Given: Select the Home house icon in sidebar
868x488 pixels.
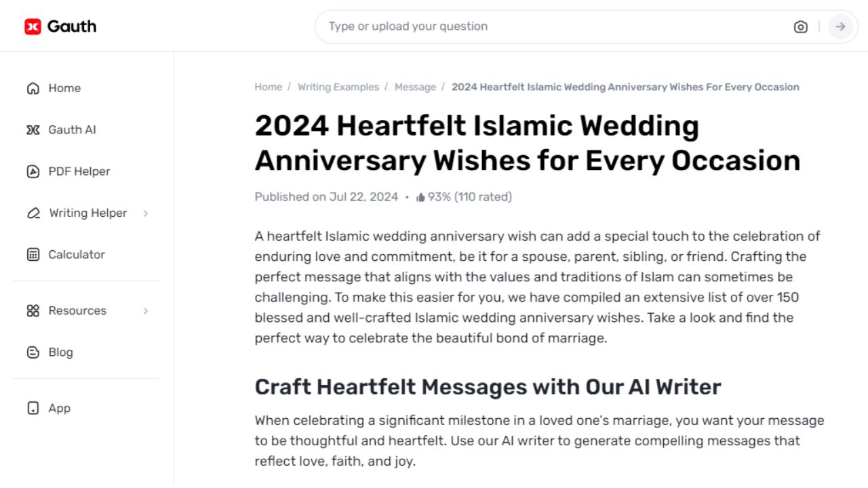Looking at the screenshot, I should [33, 88].
